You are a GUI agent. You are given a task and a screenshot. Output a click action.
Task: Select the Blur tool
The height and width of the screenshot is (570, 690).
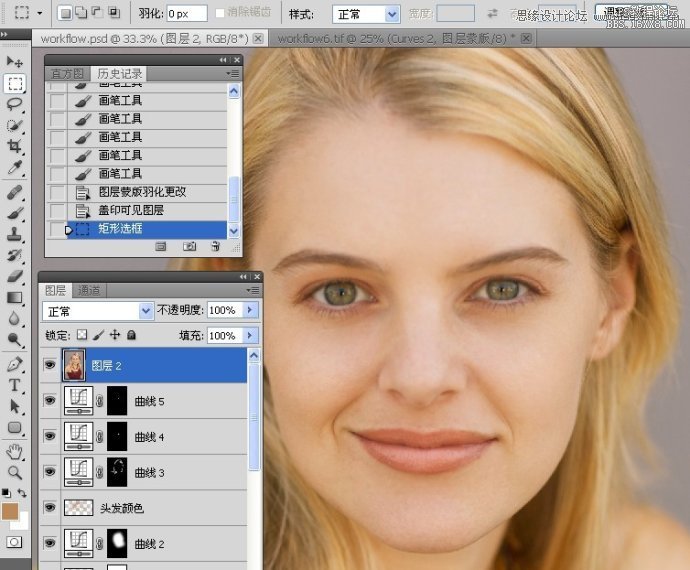click(15, 319)
